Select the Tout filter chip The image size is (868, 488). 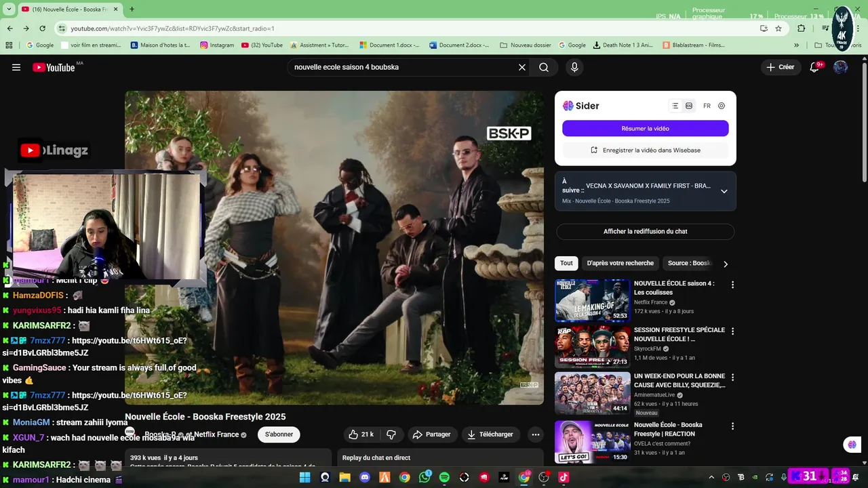(566, 263)
